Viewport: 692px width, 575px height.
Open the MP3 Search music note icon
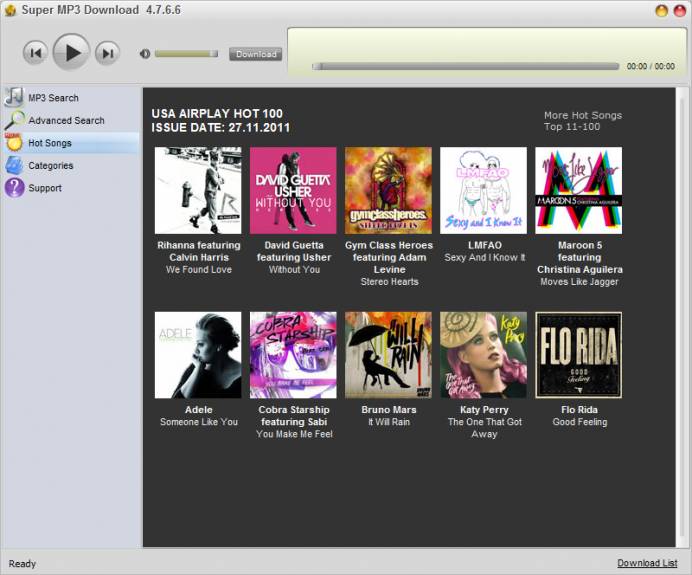pyautogui.click(x=14, y=97)
